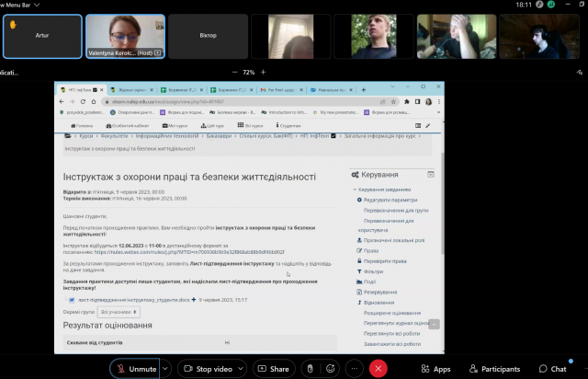588x379 pixels.
Task: Click the Бакалаври breadcrumb link
Action: coord(219,136)
